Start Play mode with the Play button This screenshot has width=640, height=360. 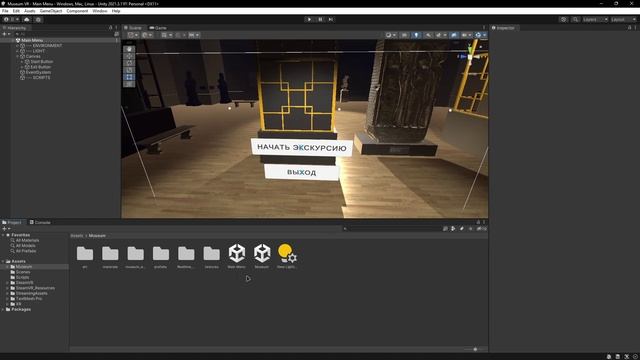click(x=309, y=19)
